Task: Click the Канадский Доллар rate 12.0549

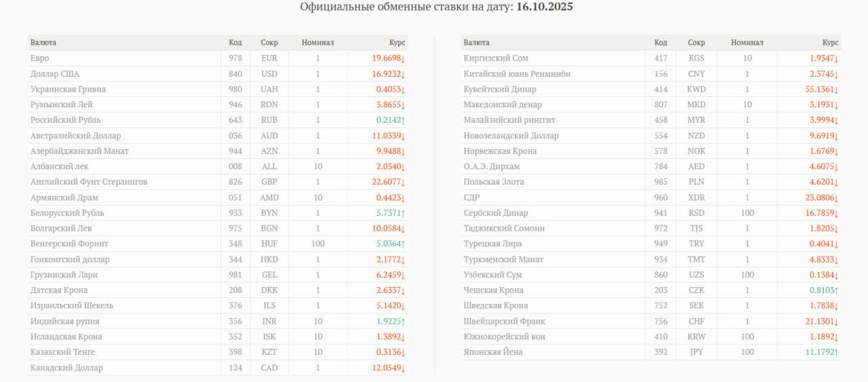Action: pyautogui.click(x=386, y=368)
